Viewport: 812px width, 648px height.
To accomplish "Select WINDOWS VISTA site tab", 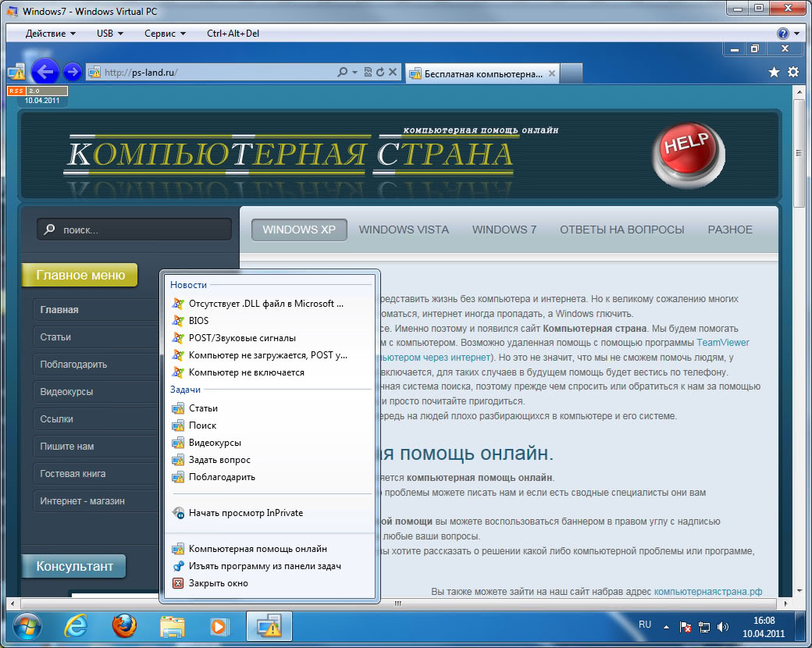I will click(x=404, y=230).
